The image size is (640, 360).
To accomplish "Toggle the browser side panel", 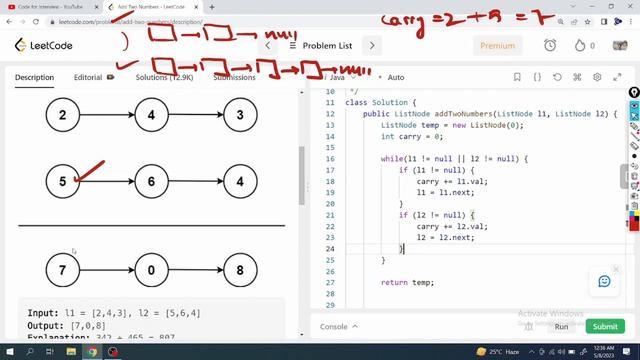I will (x=604, y=22).
